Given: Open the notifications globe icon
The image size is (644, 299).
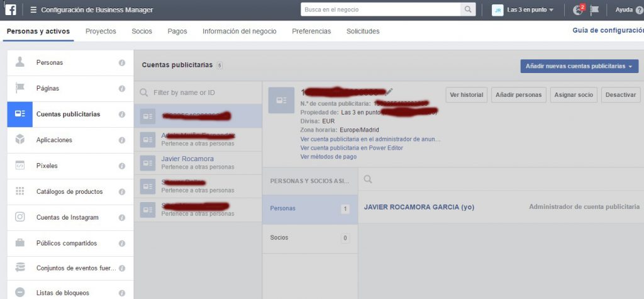Looking at the screenshot, I should [x=578, y=10].
